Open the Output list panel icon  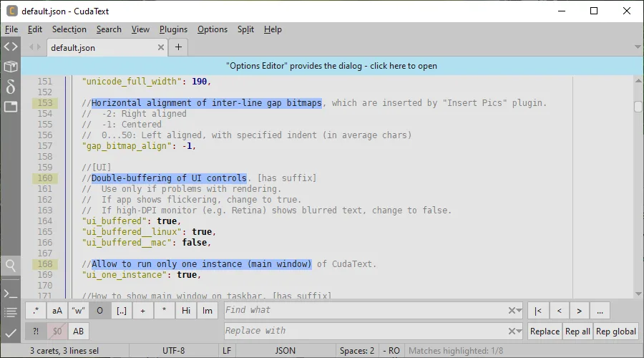pyautogui.click(x=11, y=312)
